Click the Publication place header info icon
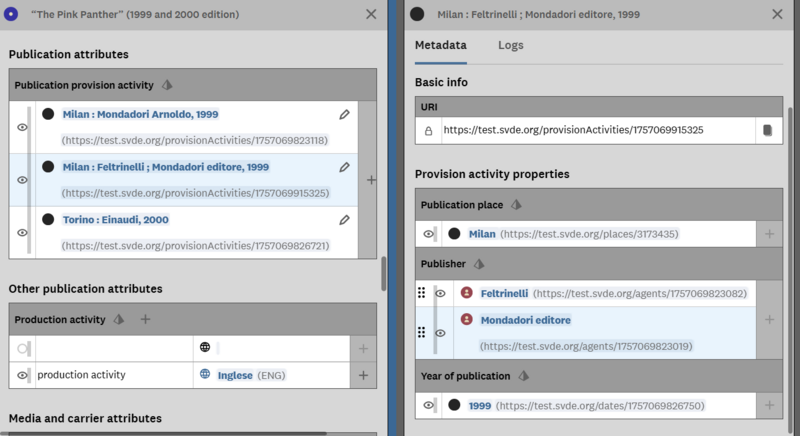This screenshot has width=800, height=436. coord(516,205)
